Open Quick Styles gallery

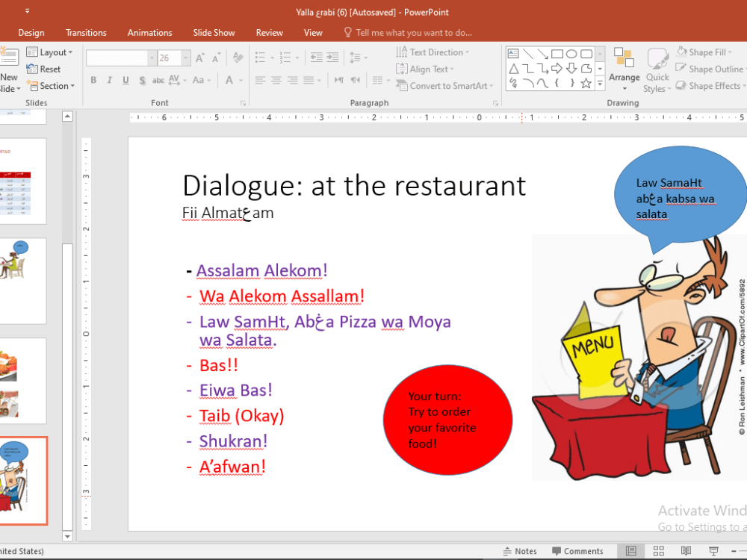[x=657, y=69]
